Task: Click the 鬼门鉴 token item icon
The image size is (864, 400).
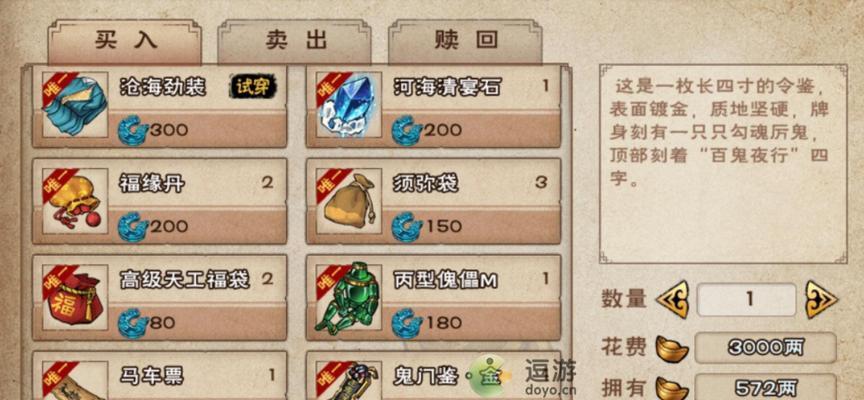Action: 348,381
